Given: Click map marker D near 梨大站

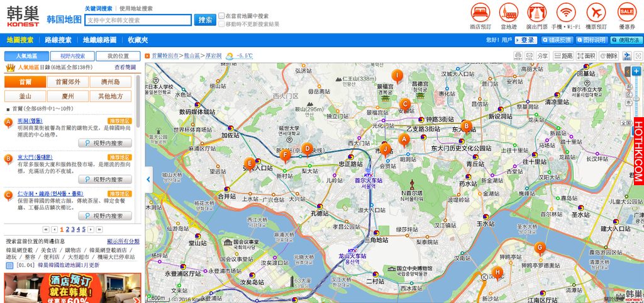Looking at the screenshot, I should (307, 149).
